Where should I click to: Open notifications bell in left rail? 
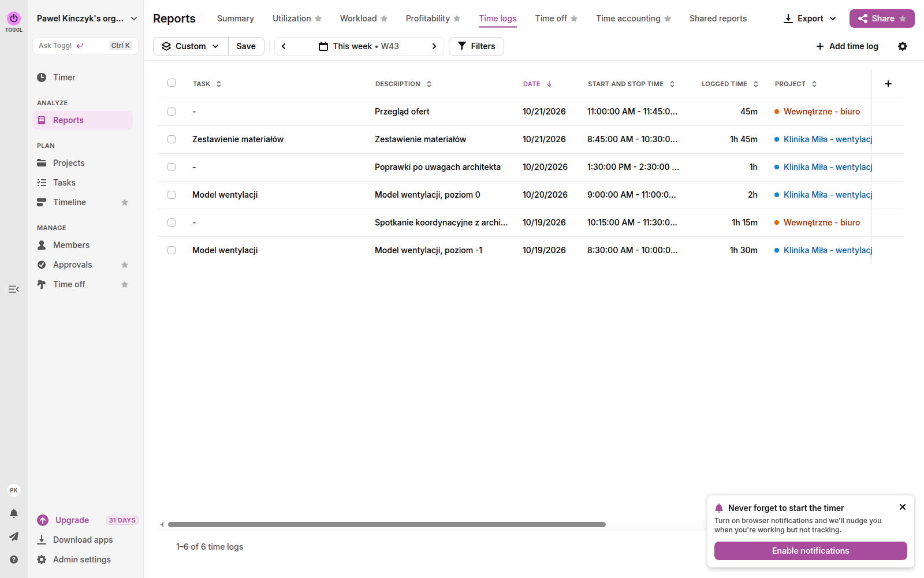[x=14, y=513]
